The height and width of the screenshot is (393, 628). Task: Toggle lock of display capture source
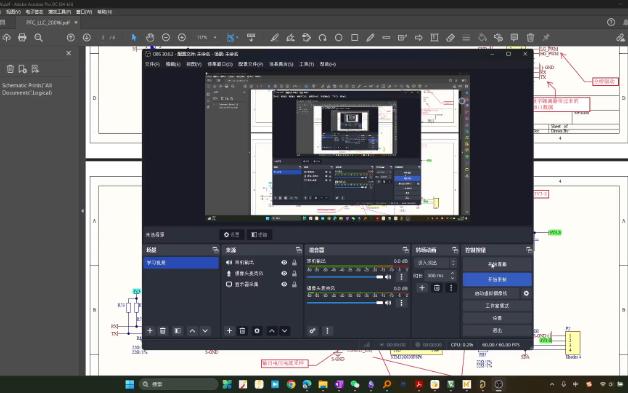point(294,284)
